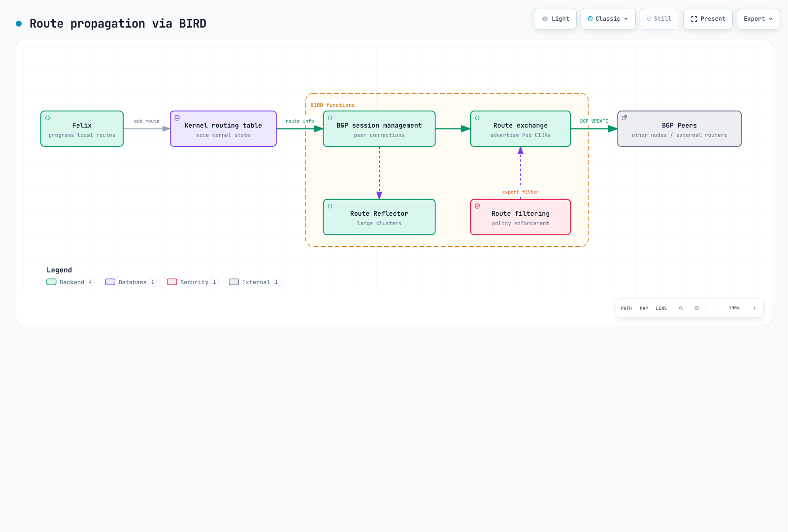Viewport: 788px width, 532px height.
Task: Click the 100% zoom level indicator
Action: coord(734,308)
